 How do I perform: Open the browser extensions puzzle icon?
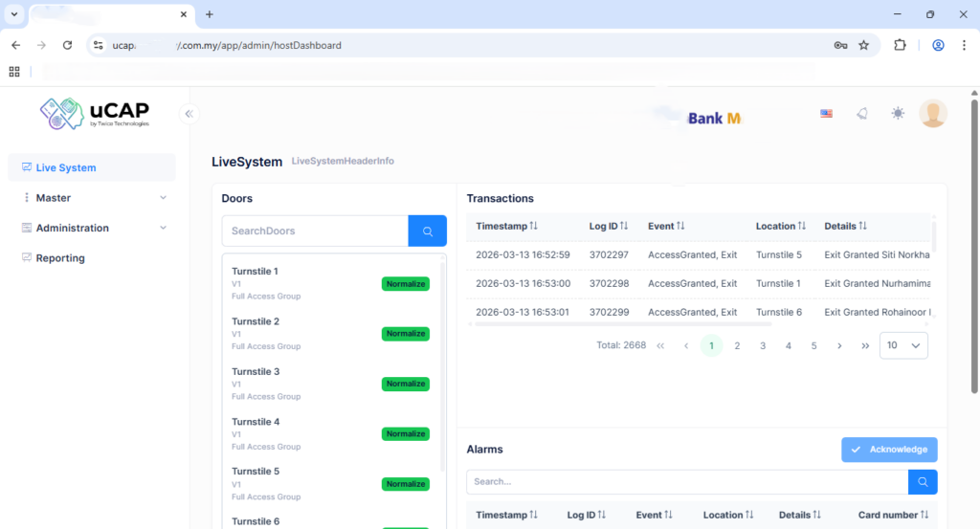click(x=900, y=45)
